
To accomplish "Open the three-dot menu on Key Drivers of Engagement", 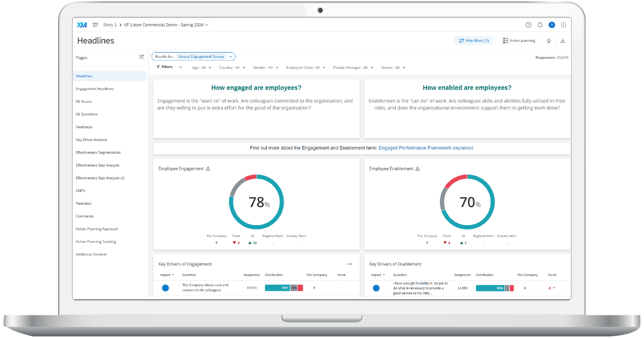I will point(350,264).
